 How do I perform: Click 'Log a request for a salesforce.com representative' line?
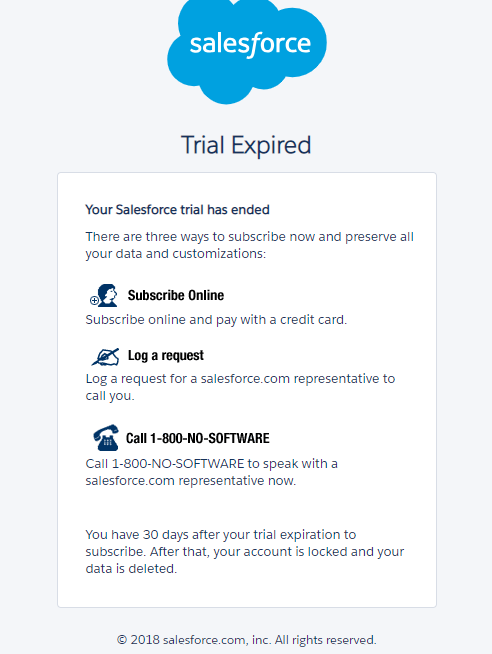tap(240, 378)
